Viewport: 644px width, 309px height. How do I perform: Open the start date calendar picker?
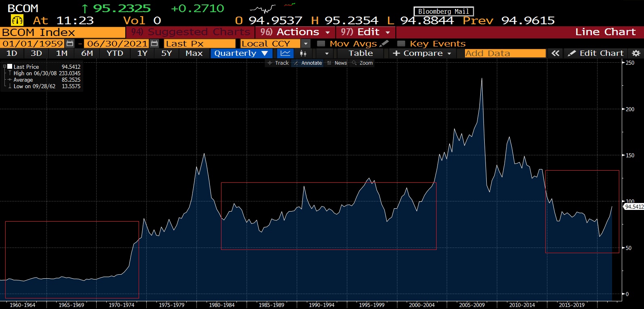pos(70,44)
